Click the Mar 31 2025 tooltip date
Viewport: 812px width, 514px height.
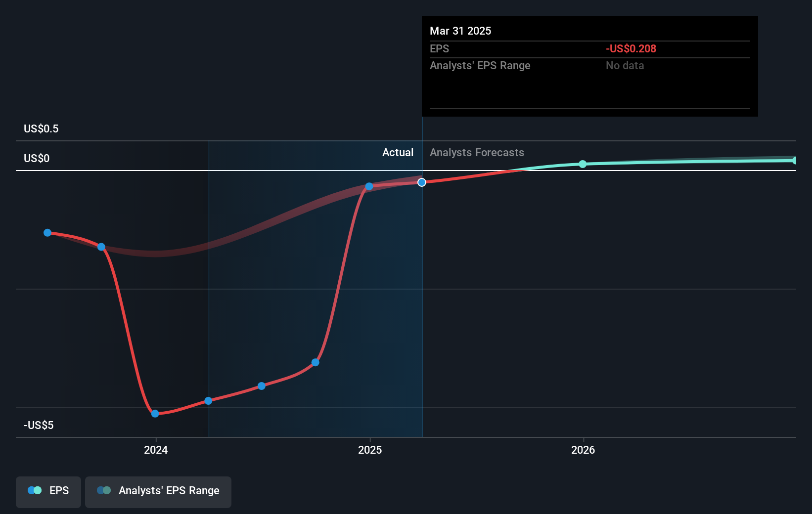pos(460,31)
